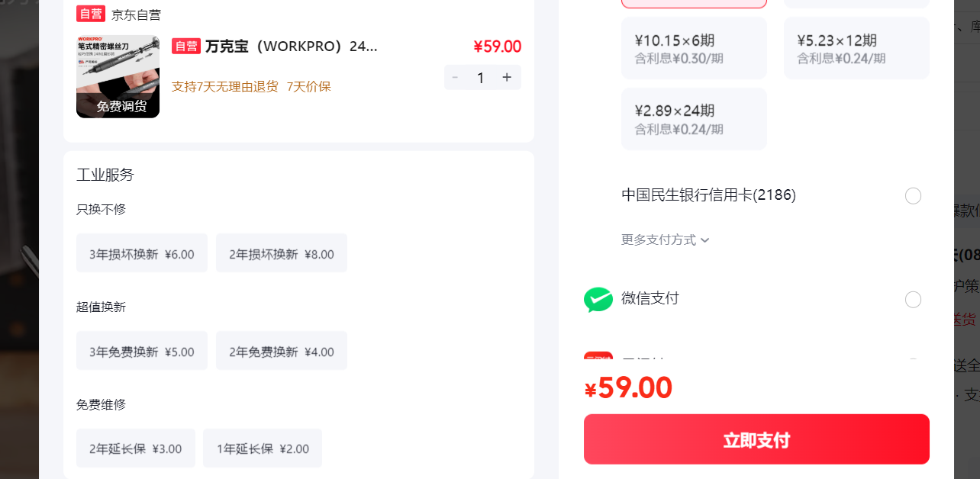Select 1年延长保 ¥2.00 service
The image size is (980, 479).
point(263,448)
